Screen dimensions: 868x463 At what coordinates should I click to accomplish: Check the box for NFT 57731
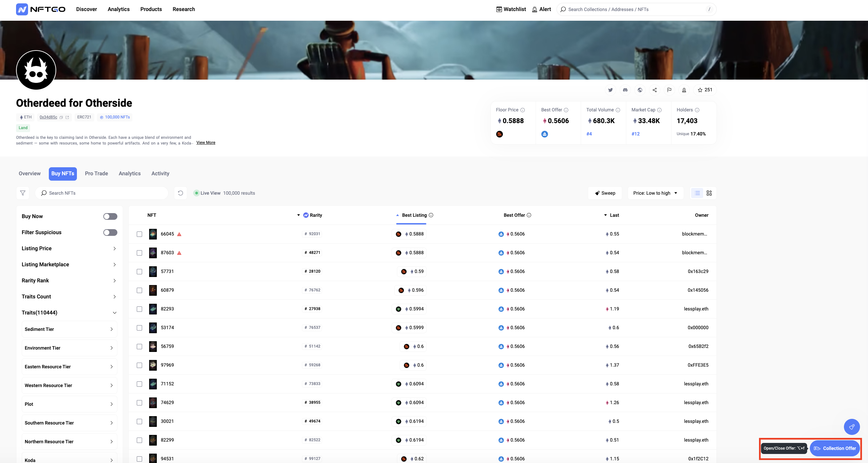pyautogui.click(x=139, y=271)
